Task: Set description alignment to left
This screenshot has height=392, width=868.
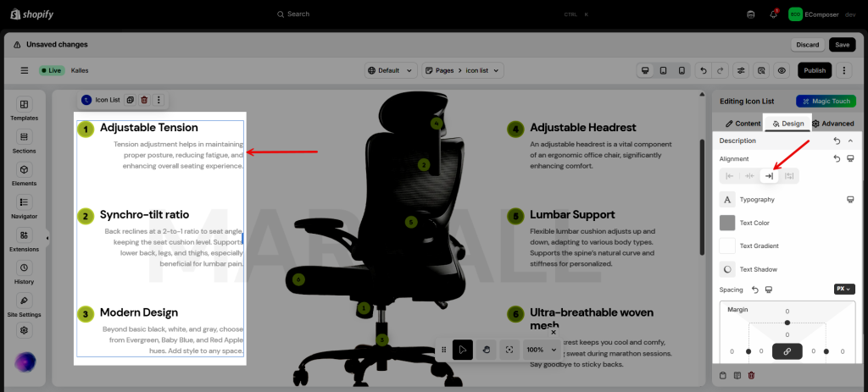Action: click(730, 176)
